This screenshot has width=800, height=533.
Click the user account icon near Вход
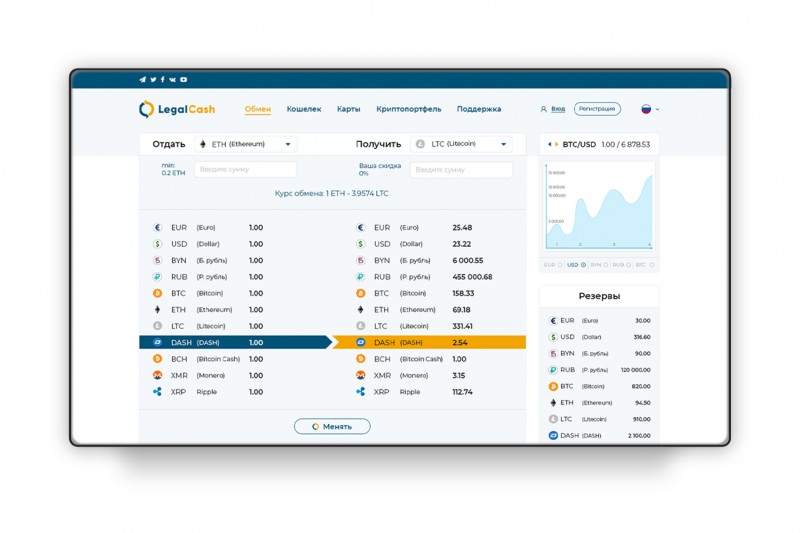543,109
